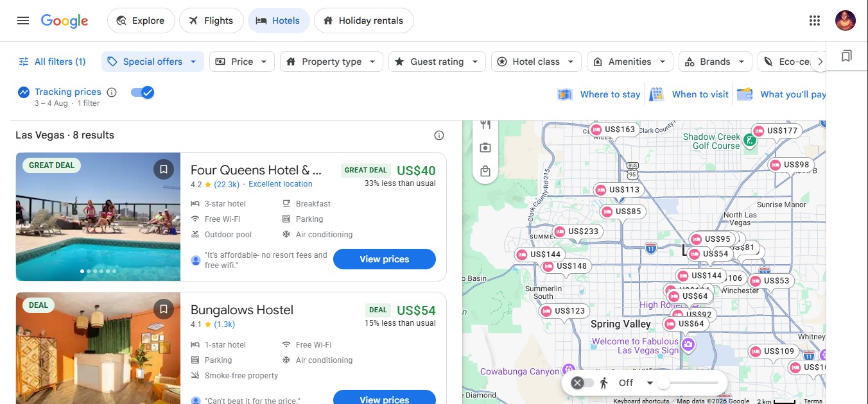Image resolution: width=868 pixels, height=404 pixels.
Task: Click Keyboard shortcuts on the map
Action: coord(641,401)
